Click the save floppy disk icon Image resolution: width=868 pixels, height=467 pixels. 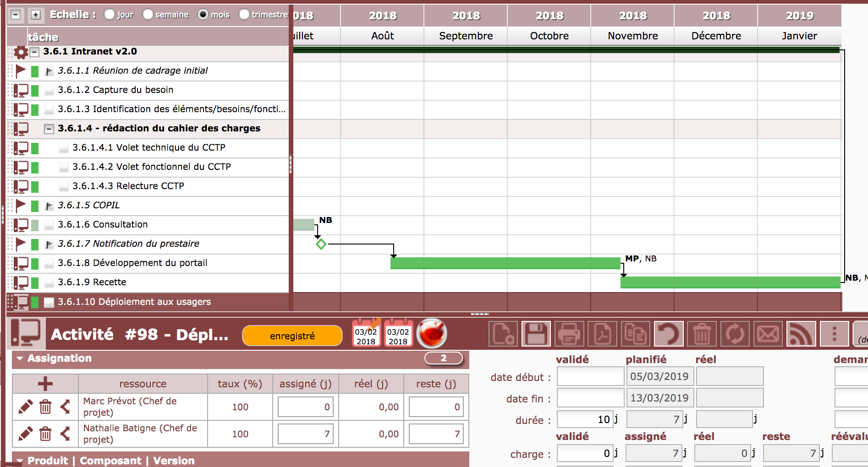(x=536, y=334)
